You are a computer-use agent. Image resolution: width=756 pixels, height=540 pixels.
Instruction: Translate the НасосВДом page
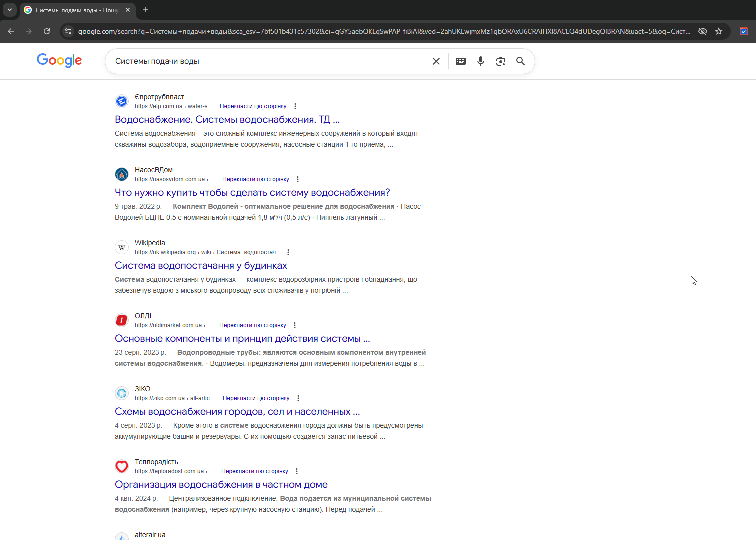(256, 179)
